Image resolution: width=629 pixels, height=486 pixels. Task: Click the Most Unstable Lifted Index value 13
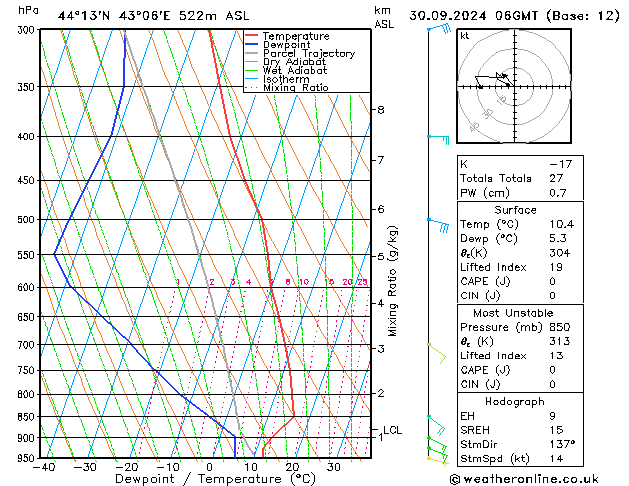pyautogui.click(x=556, y=356)
